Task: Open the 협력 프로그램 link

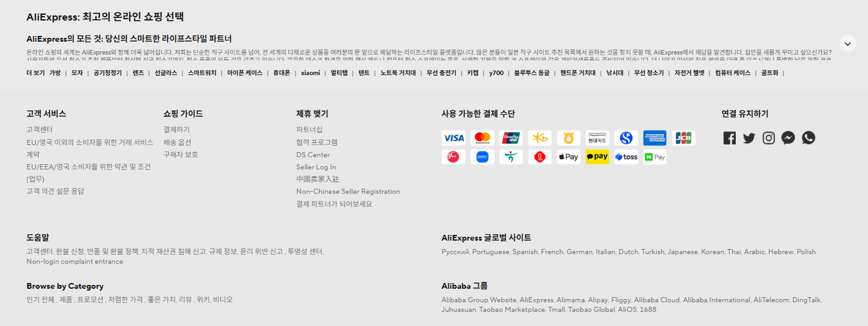Action: (317, 142)
